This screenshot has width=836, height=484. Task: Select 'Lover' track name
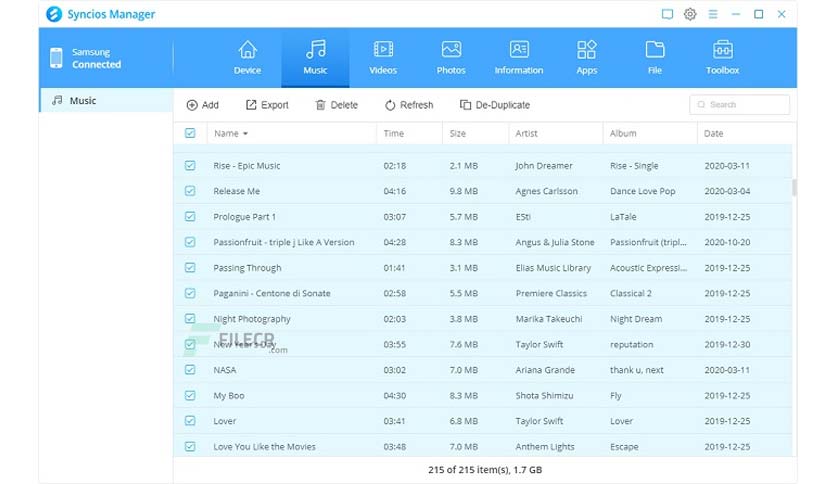click(224, 421)
